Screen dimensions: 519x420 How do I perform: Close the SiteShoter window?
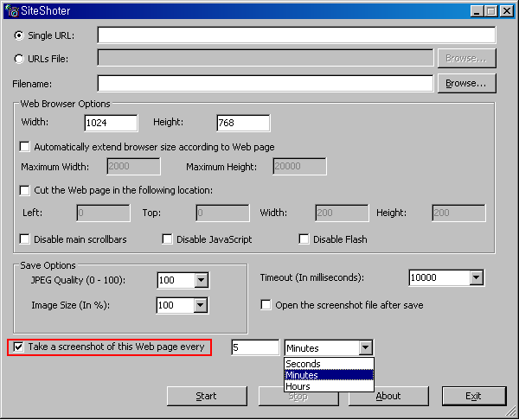[x=506, y=11]
